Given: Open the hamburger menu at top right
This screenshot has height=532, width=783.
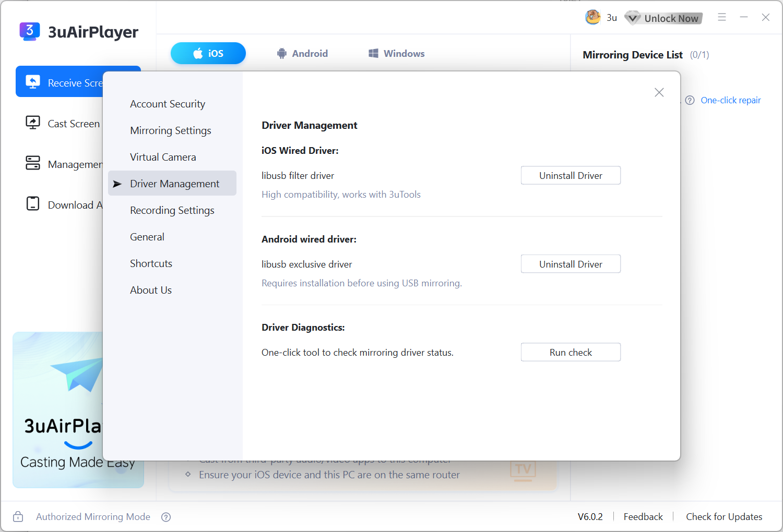Looking at the screenshot, I should [x=722, y=17].
